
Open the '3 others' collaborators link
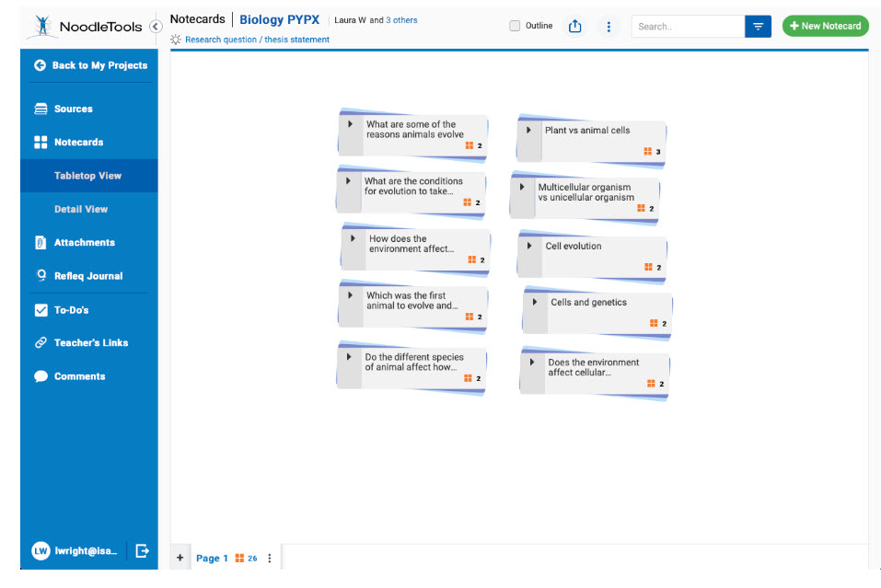pos(401,20)
